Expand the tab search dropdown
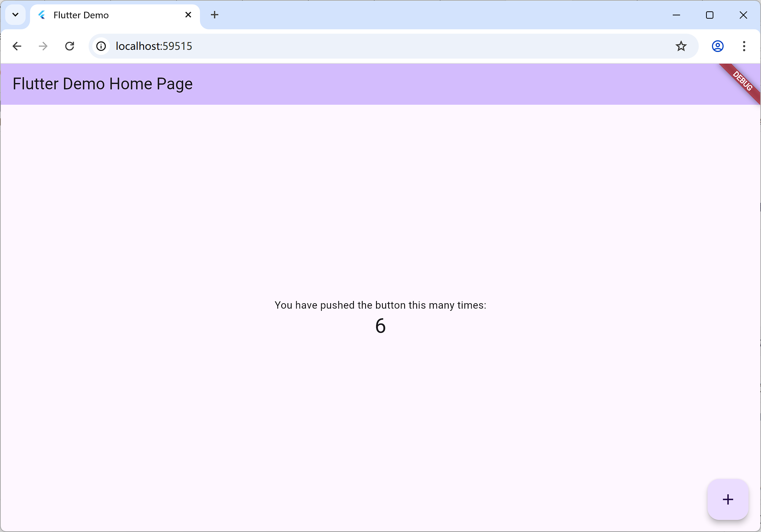 pyautogui.click(x=15, y=15)
